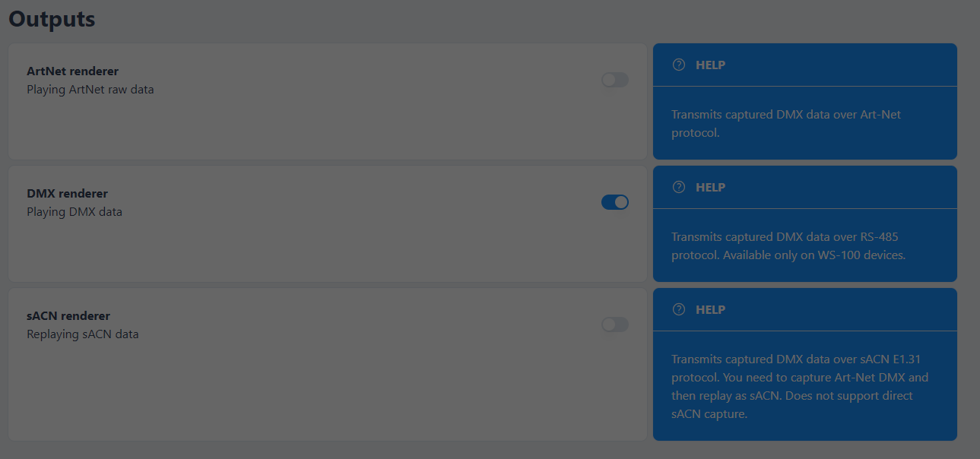980x459 pixels.
Task: Click the DMX renderer label
Action: coord(67,193)
